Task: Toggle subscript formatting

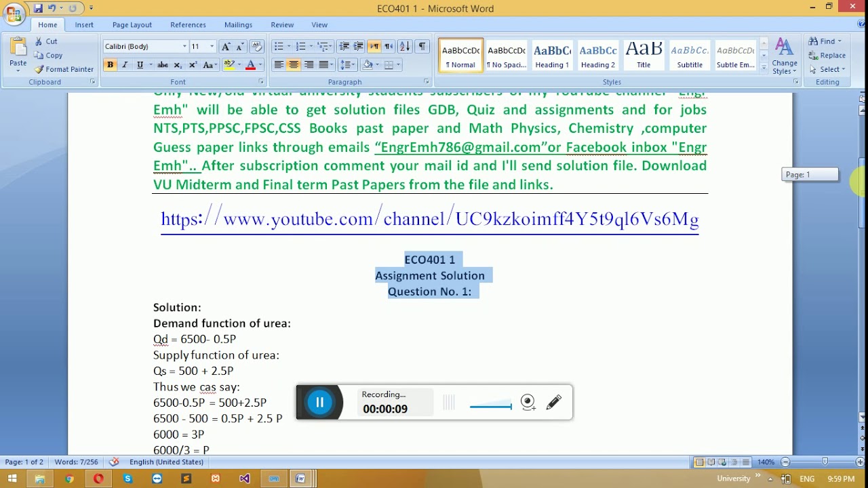Action: (x=178, y=65)
